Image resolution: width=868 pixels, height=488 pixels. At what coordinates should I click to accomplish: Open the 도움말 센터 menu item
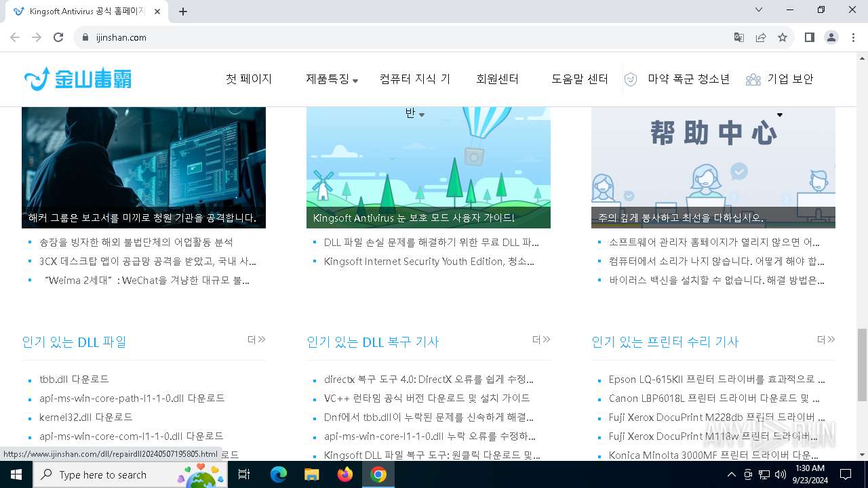tap(580, 79)
